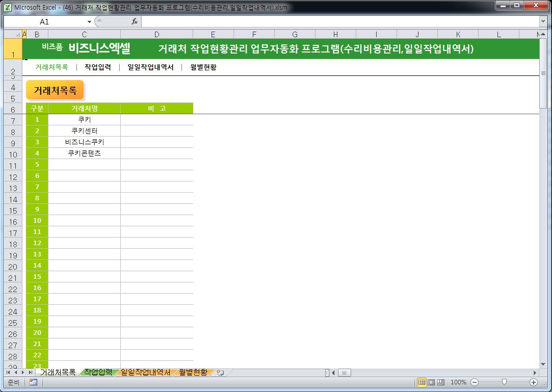The image size is (552, 392).
Task: Click the 거래처명 column header cell
Action: (84, 108)
